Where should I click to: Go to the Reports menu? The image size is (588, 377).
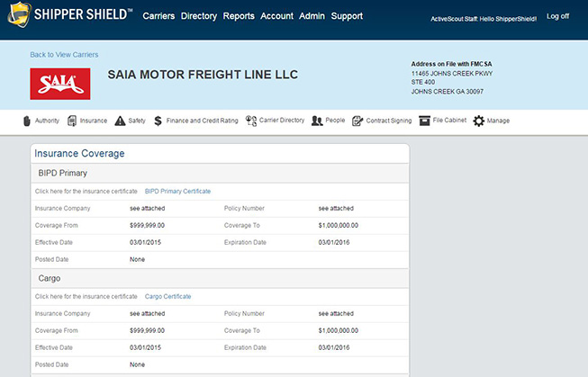239,16
